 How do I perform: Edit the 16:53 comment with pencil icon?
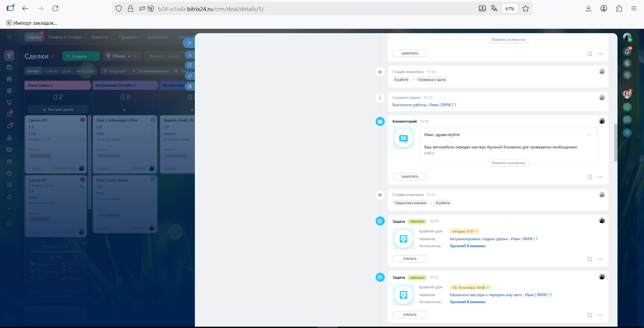point(589,135)
